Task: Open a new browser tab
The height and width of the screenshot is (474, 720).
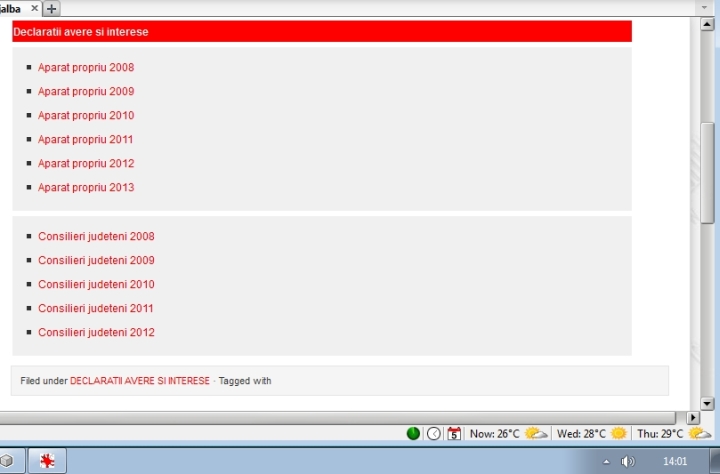Action: pyautogui.click(x=52, y=8)
